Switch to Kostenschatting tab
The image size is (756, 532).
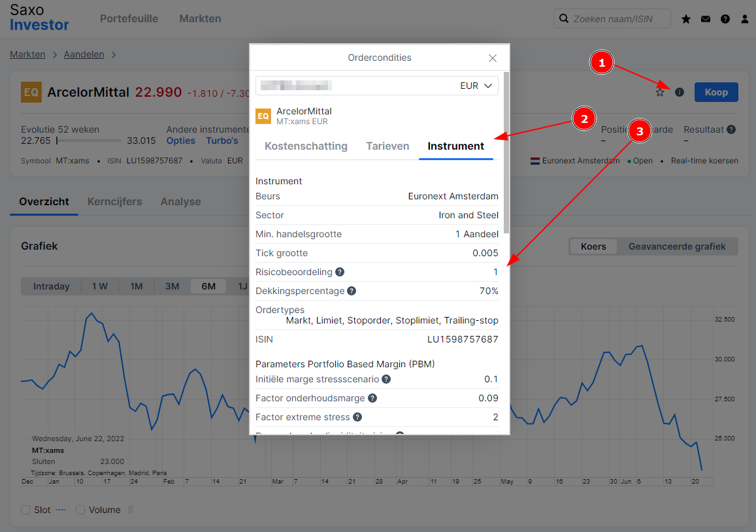(306, 146)
